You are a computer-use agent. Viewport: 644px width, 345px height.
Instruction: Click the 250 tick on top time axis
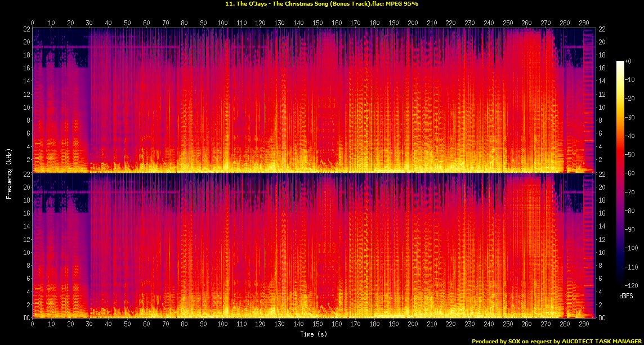pos(508,23)
